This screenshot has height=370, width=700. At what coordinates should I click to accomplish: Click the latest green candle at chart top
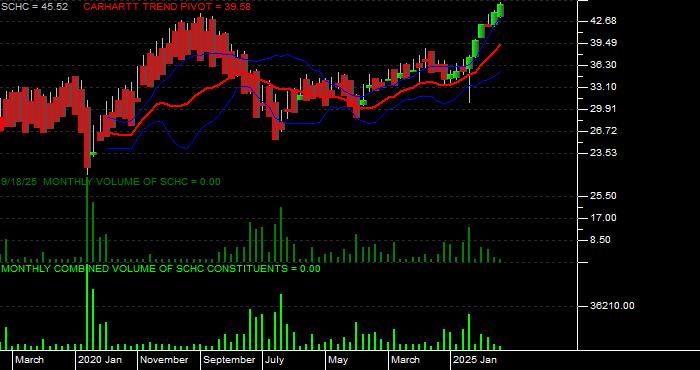pyautogui.click(x=500, y=10)
